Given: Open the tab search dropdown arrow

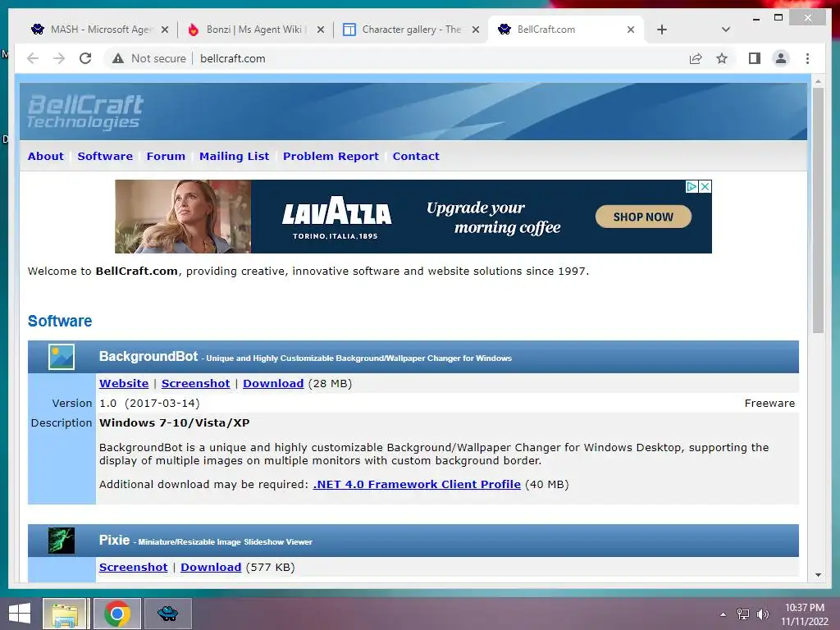Looking at the screenshot, I should 725,30.
